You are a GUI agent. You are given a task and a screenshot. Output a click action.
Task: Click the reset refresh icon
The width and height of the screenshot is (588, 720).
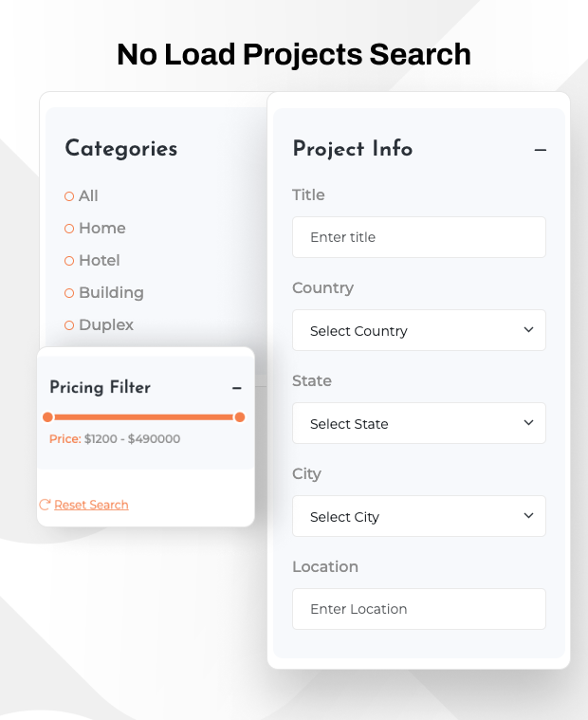pos(45,505)
